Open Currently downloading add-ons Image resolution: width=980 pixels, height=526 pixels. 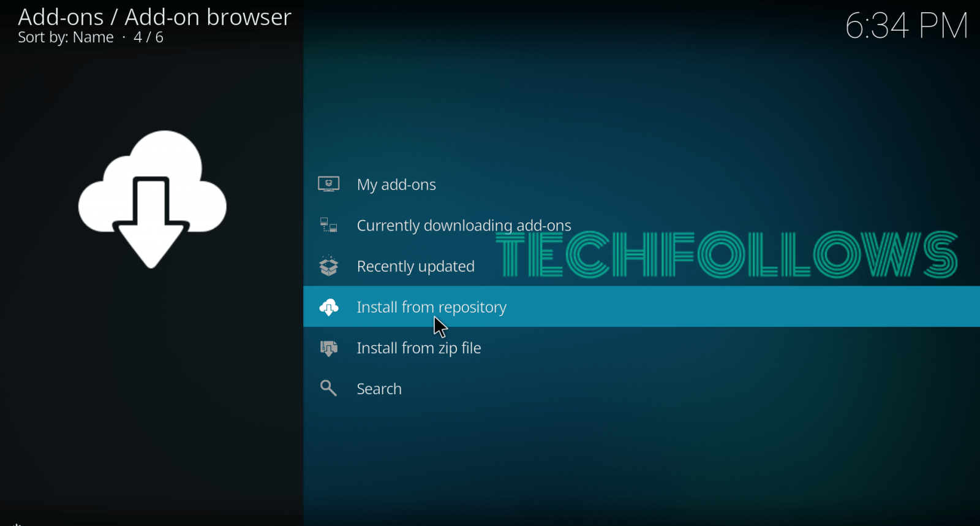tap(641, 225)
